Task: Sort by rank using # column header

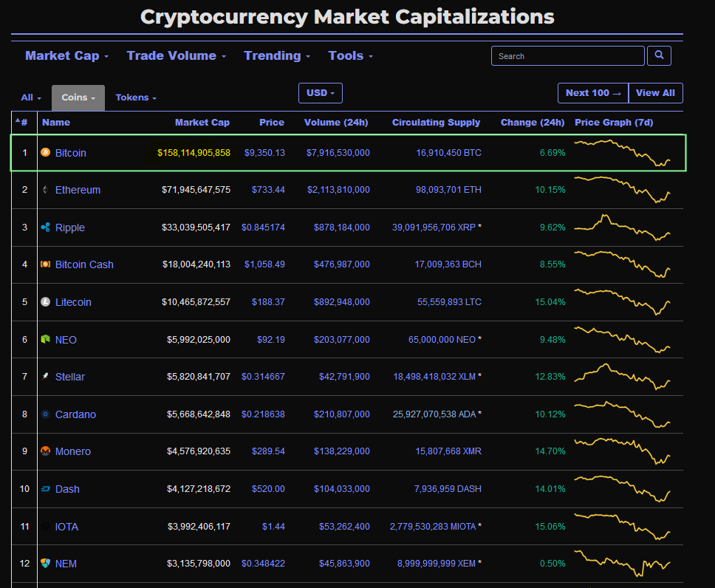Action: [x=21, y=122]
